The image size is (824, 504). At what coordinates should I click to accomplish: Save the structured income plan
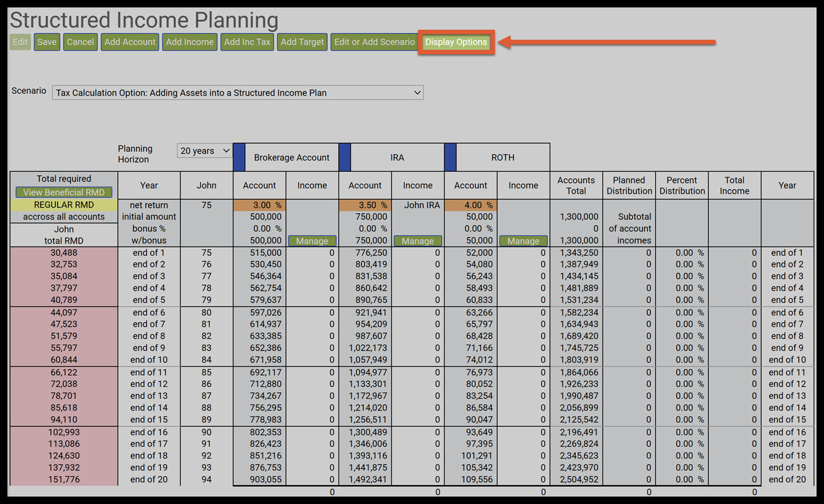pos(47,42)
